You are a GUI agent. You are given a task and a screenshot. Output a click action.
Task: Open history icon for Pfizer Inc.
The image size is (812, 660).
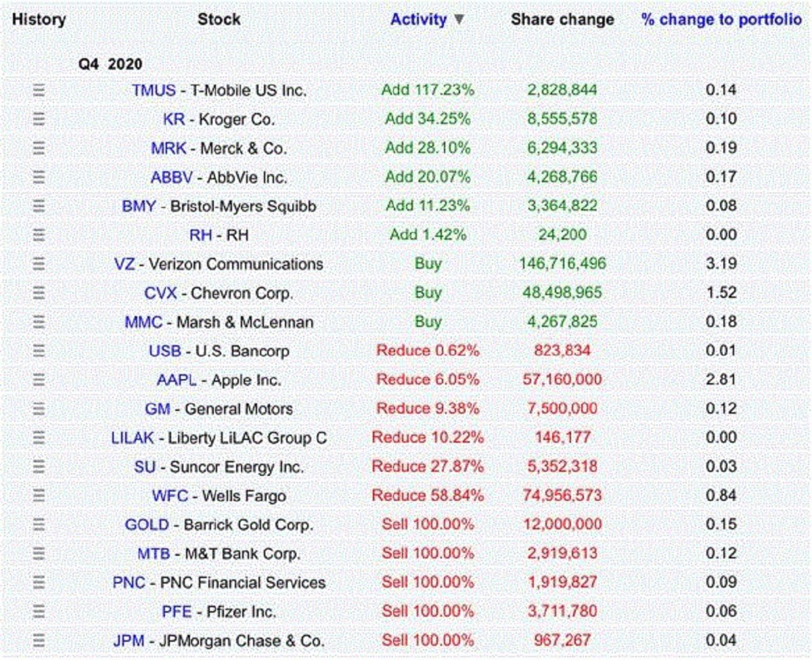click(x=39, y=611)
